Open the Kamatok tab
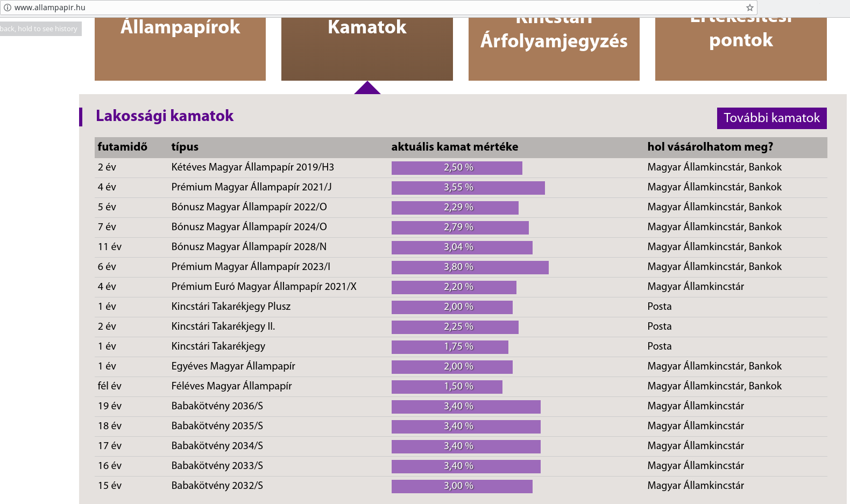This screenshot has width=850, height=504. (367, 49)
